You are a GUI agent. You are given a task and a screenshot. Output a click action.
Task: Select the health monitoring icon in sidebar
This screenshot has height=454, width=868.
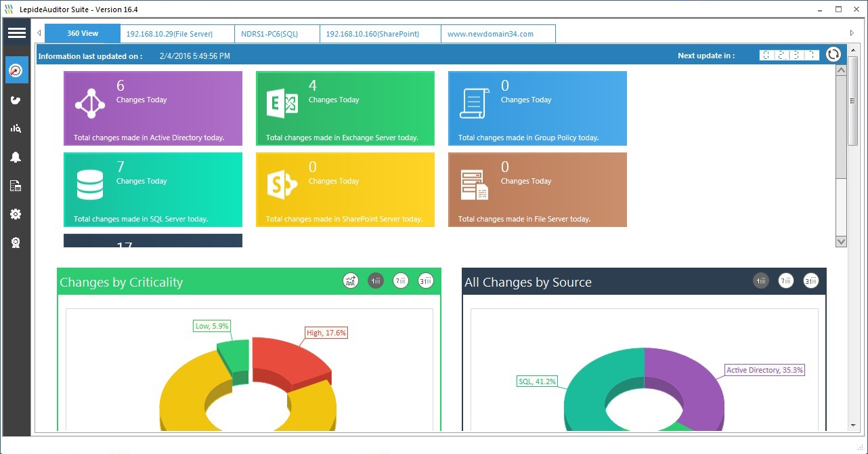click(16, 99)
